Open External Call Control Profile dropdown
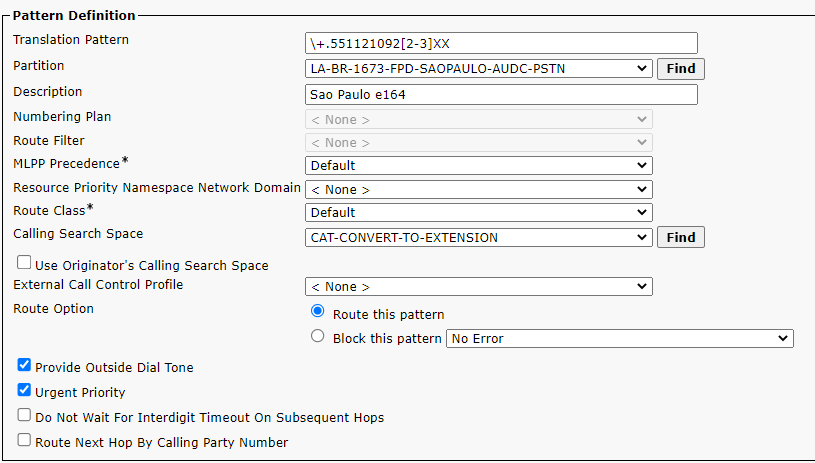The image size is (815, 463). click(478, 287)
